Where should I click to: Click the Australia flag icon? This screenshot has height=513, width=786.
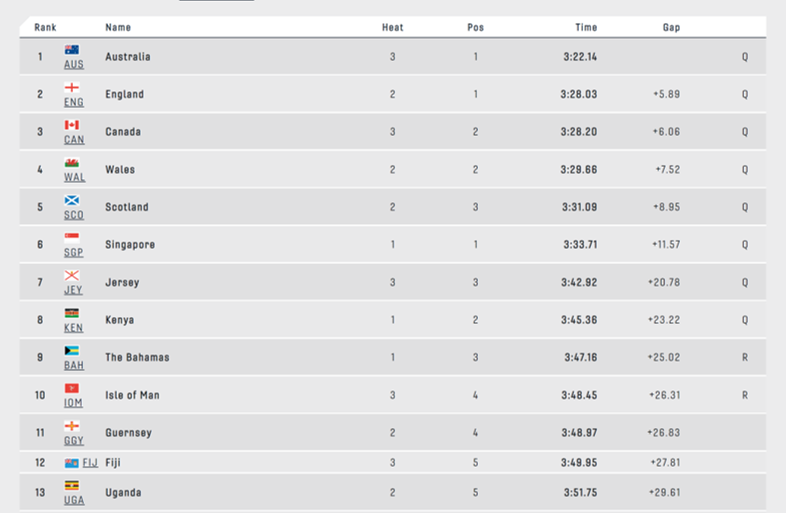(x=72, y=50)
